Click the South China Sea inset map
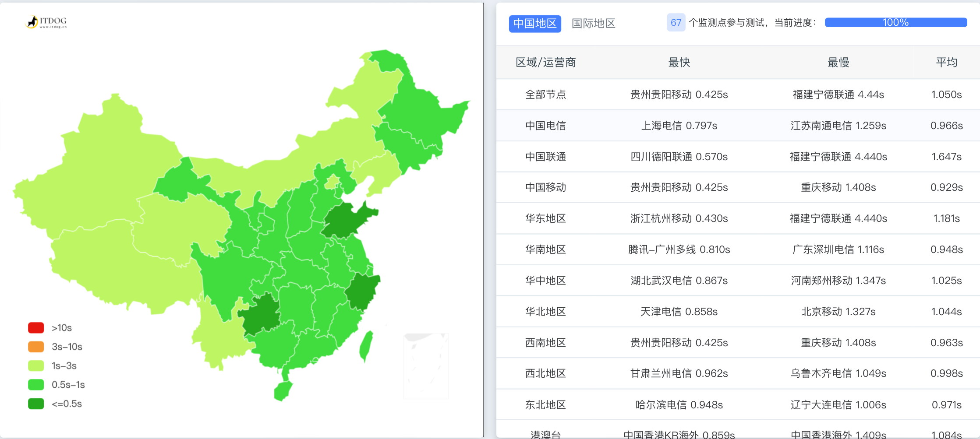Image resolution: width=980 pixels, height=439 pixels. [426, 366]
